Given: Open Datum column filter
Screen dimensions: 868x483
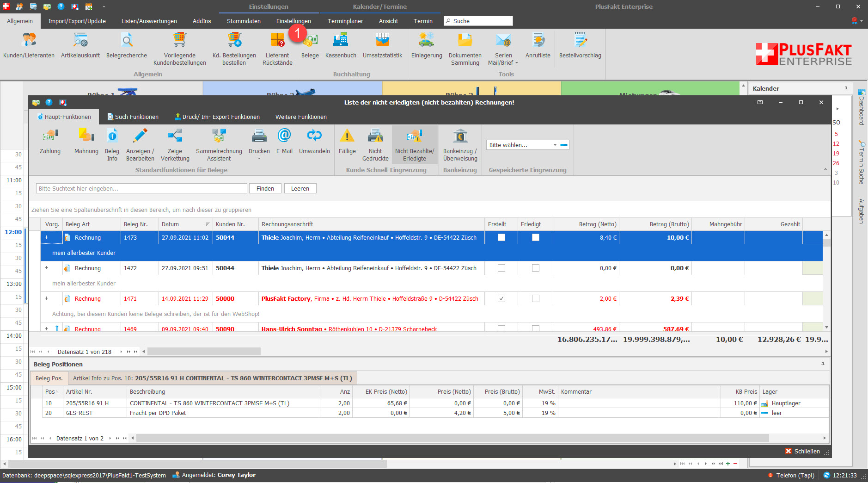Looking at the screenshot, I should coord(208,224).
